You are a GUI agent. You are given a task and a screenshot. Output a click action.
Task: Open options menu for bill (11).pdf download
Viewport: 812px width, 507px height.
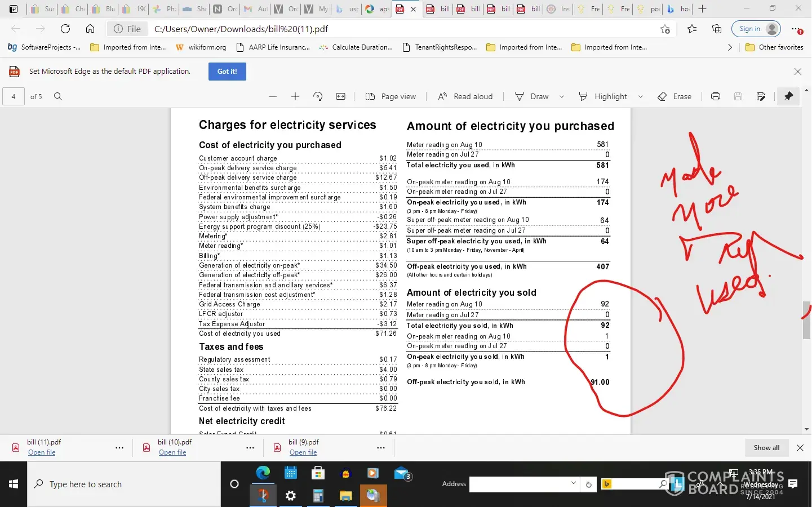119,448
